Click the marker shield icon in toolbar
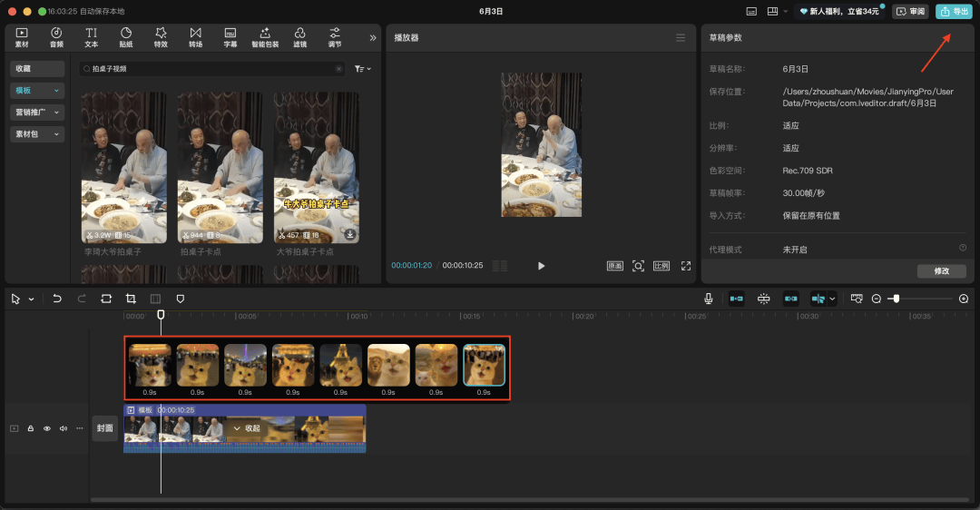The image size is (980, 510). coord(180,299)
